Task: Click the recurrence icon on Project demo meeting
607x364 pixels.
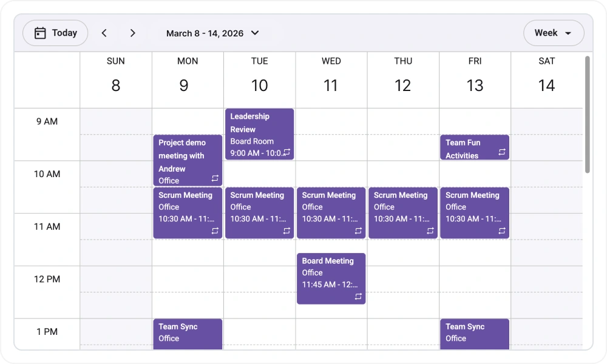Action: [x=214, y=178]
